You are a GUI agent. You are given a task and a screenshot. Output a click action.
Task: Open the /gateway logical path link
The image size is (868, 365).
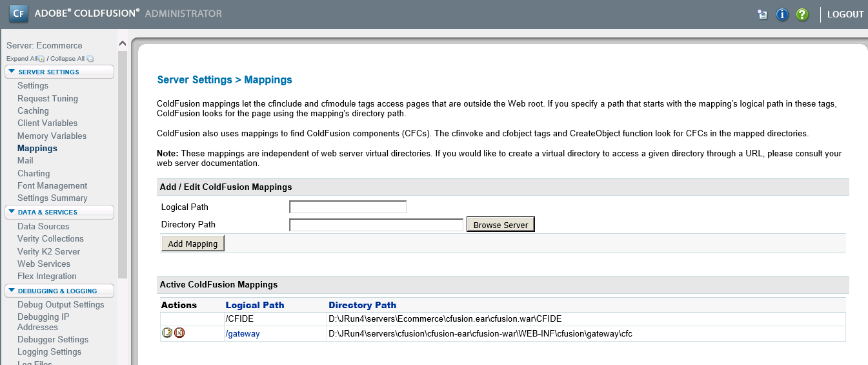243,334
